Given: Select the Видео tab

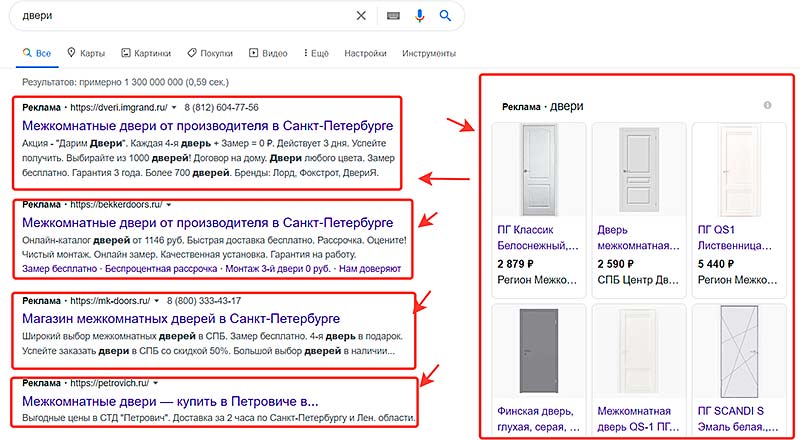Looking at the screenshot, I should click(268, 53).
